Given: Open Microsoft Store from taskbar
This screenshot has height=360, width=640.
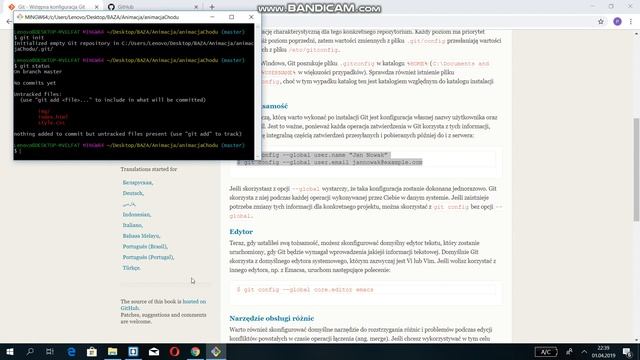Looking at the screenshot, I should click(92, 351).
